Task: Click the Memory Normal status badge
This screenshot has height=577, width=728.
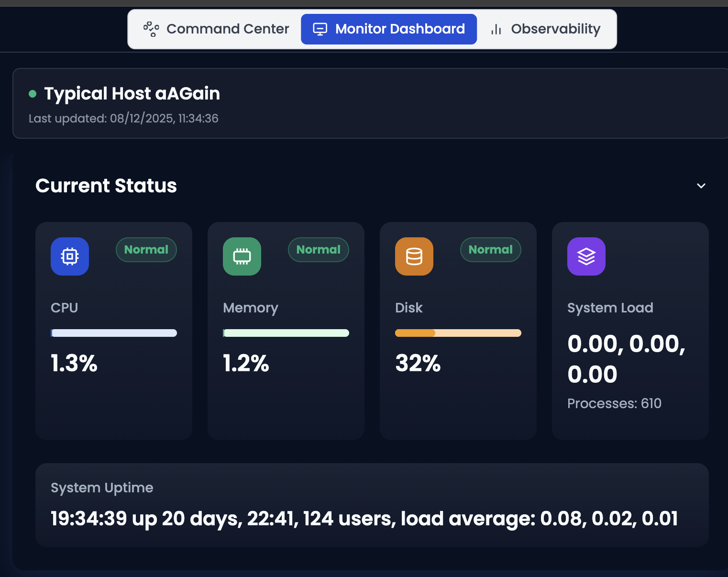Action: coord(319,250)
